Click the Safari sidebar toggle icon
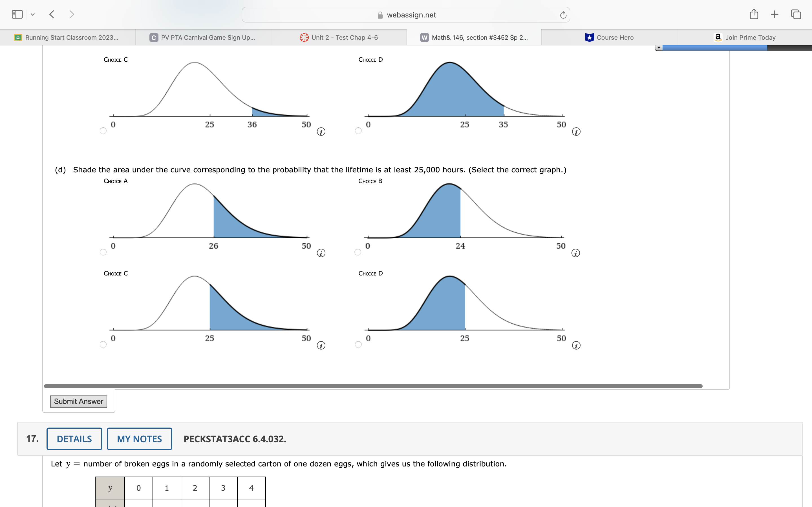 click(17, 14)
